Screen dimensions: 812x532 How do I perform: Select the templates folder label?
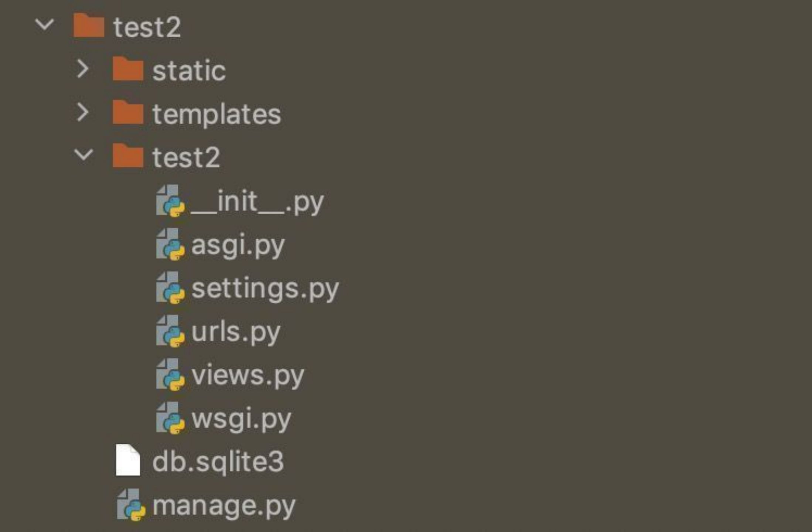pyautogui.click(x=217, y=114)
